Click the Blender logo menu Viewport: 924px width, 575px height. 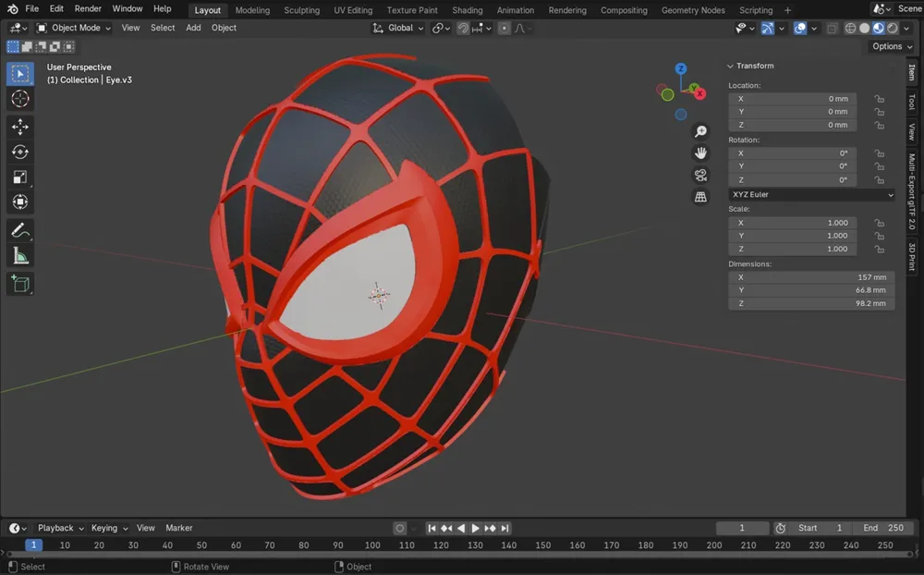[x=12, y=9]
